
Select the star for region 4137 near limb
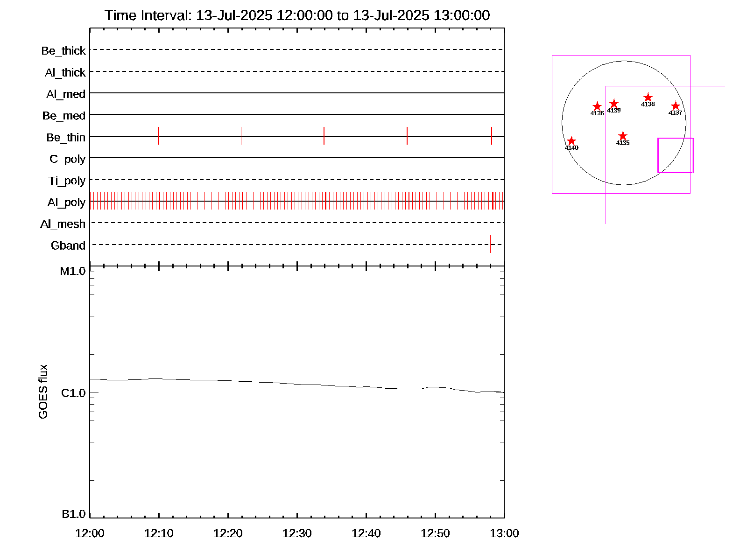675,106
